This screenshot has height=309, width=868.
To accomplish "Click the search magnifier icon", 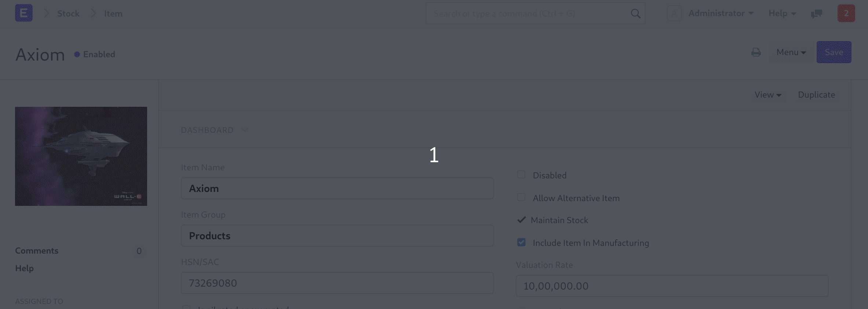I will coord(635,14).
